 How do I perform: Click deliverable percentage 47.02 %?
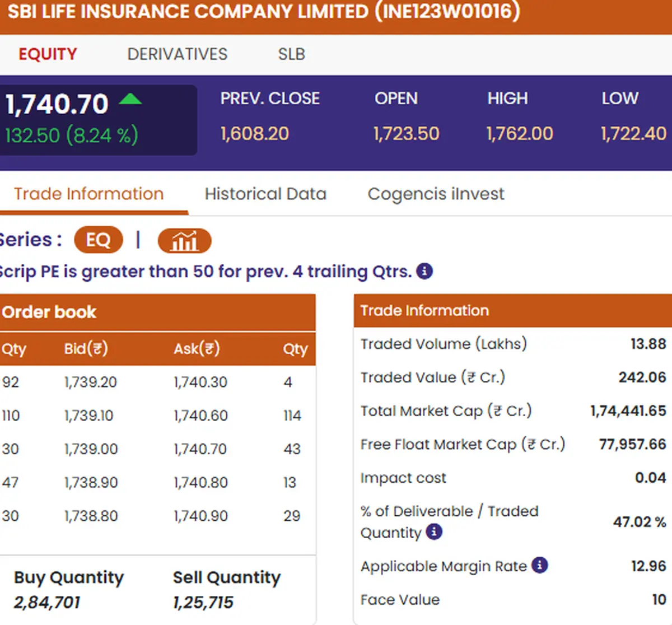click(640, 522)
